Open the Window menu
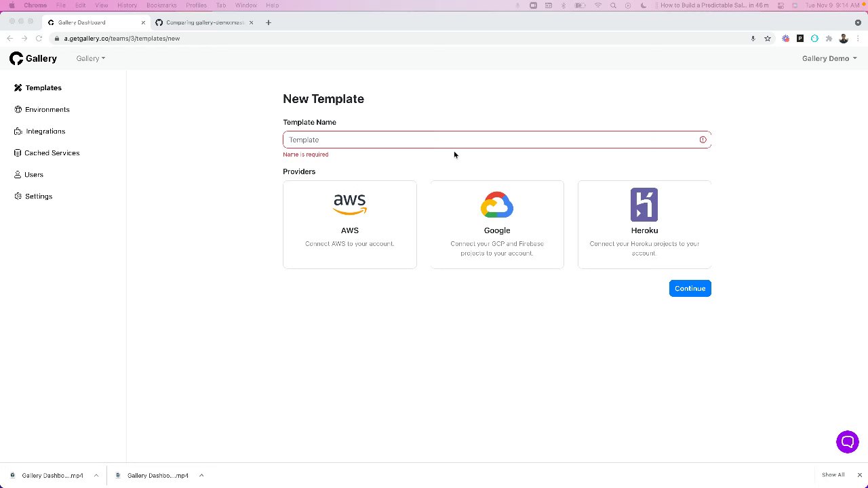868x488 pixels. [246, 5]
